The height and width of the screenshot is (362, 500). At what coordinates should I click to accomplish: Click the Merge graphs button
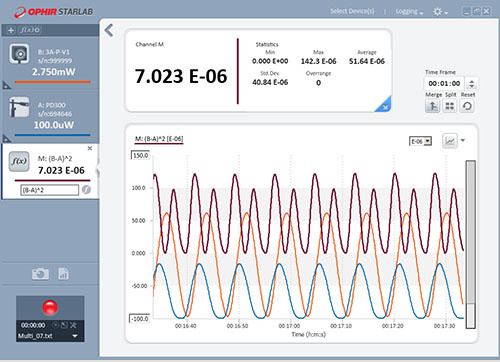point(432,106)
